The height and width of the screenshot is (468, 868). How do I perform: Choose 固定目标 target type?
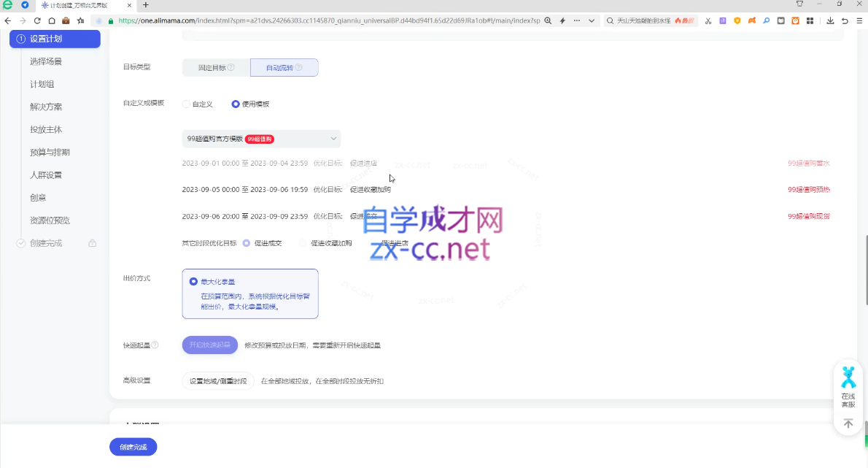[x=216, y=68]
